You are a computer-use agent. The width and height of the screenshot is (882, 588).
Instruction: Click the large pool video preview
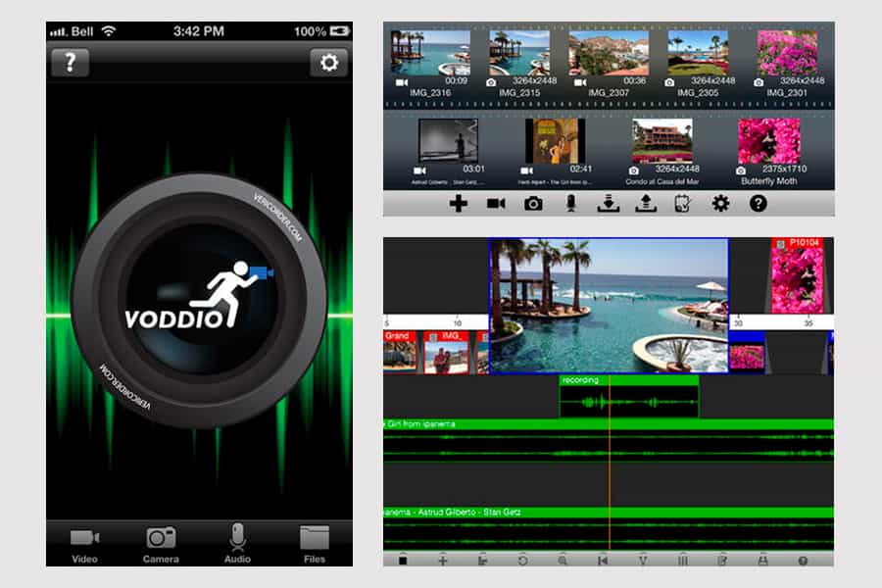609,306
